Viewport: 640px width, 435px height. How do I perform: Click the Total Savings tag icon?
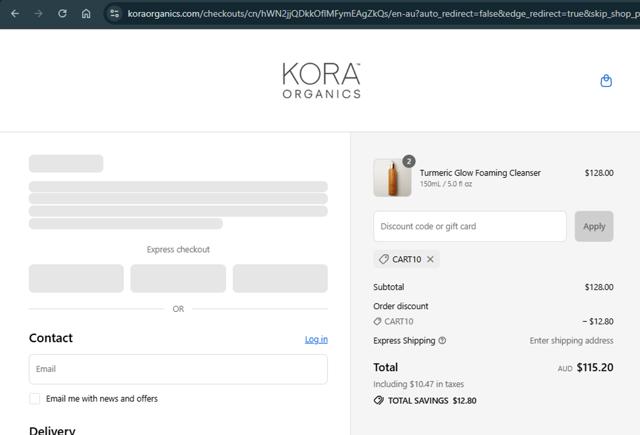tap(379, 400)
